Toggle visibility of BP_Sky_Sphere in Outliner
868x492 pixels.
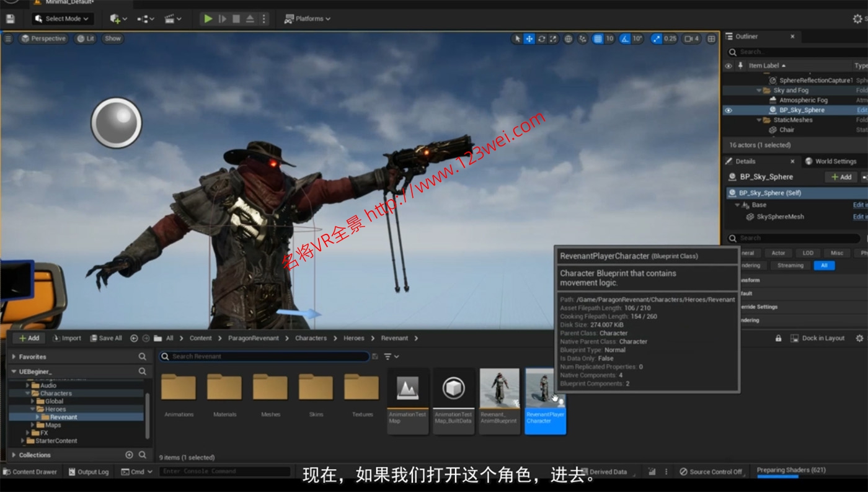[728, 110]
